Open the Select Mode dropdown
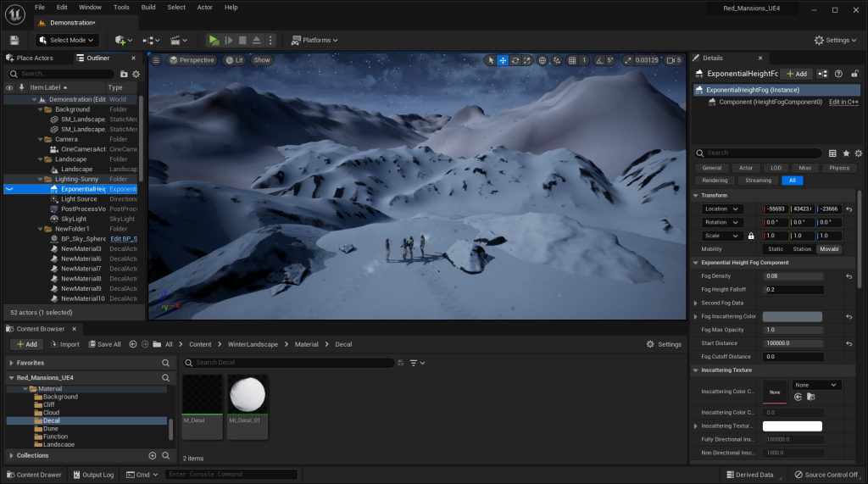868x484 pixels. [x=66, y=40]
